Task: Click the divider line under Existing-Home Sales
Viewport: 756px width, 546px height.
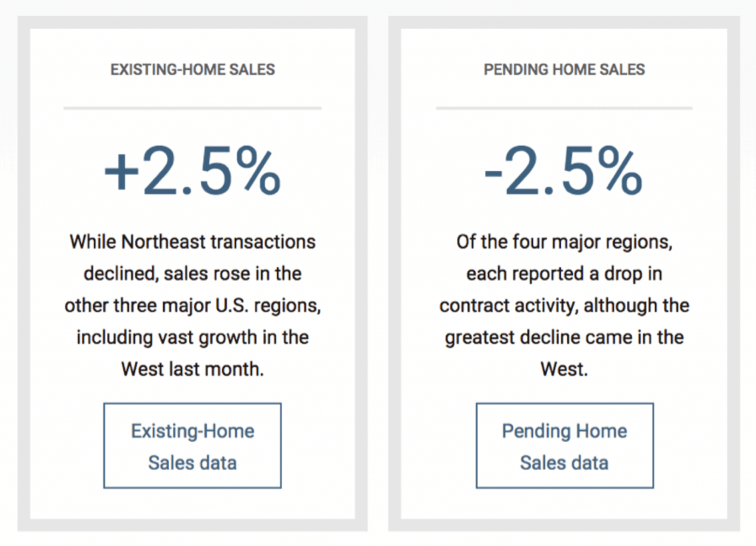Action: [193, 108]
